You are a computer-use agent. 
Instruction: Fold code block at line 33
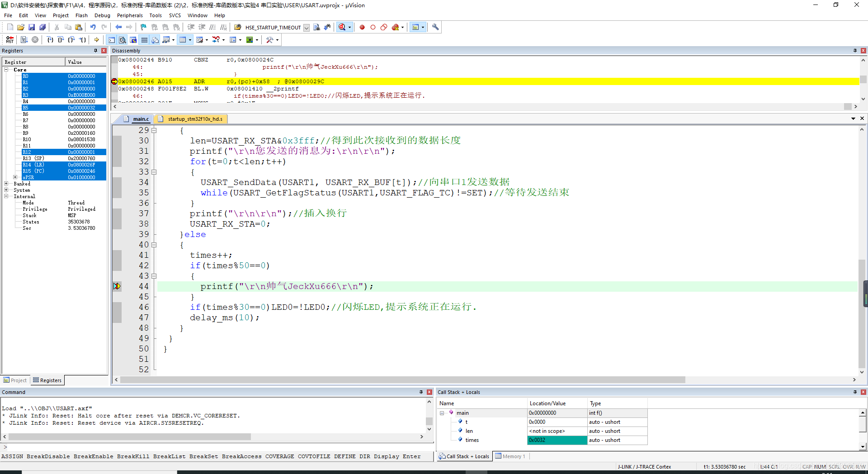click(154, 172)
